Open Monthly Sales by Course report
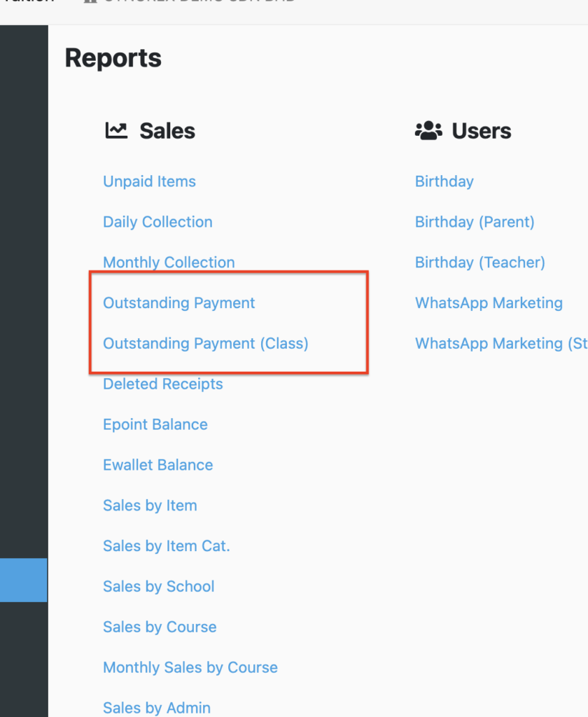 tap(190, 667)
